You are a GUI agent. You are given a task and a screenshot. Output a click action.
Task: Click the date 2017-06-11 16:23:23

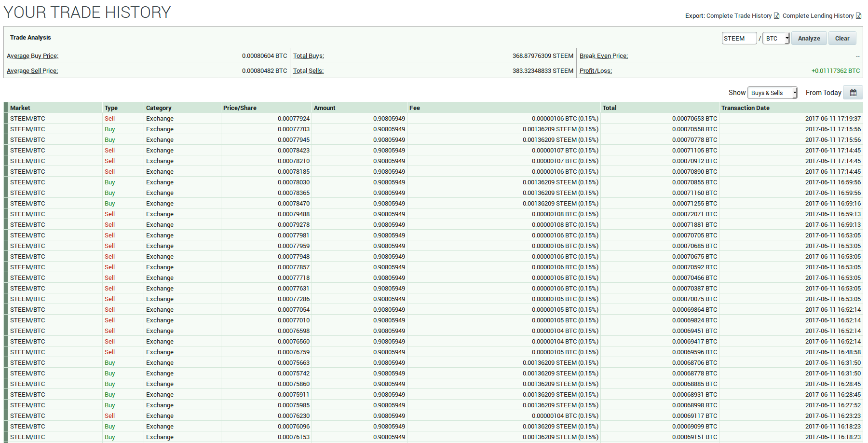point(833,416)
